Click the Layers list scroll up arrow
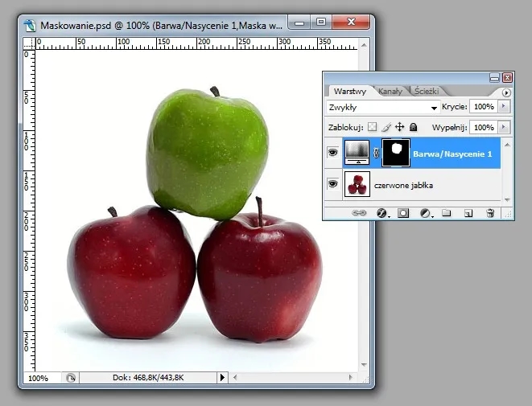The image size is (532, 406). [x=507, y=145]
